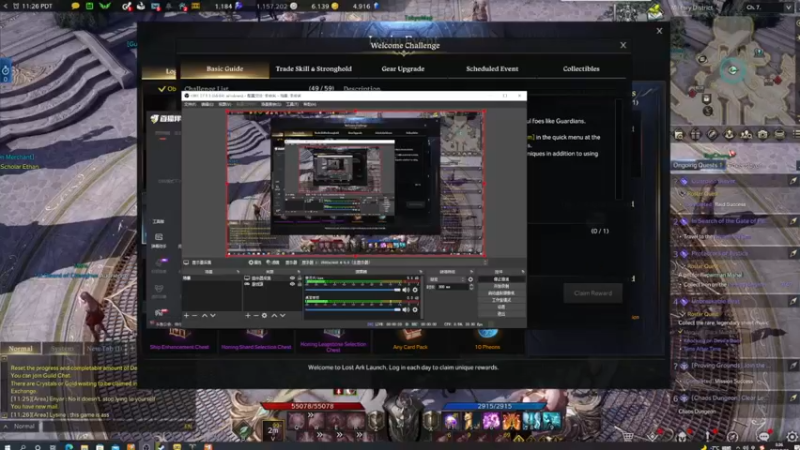
Task: Click the Claim Reward button
Action: pos(593,293)
